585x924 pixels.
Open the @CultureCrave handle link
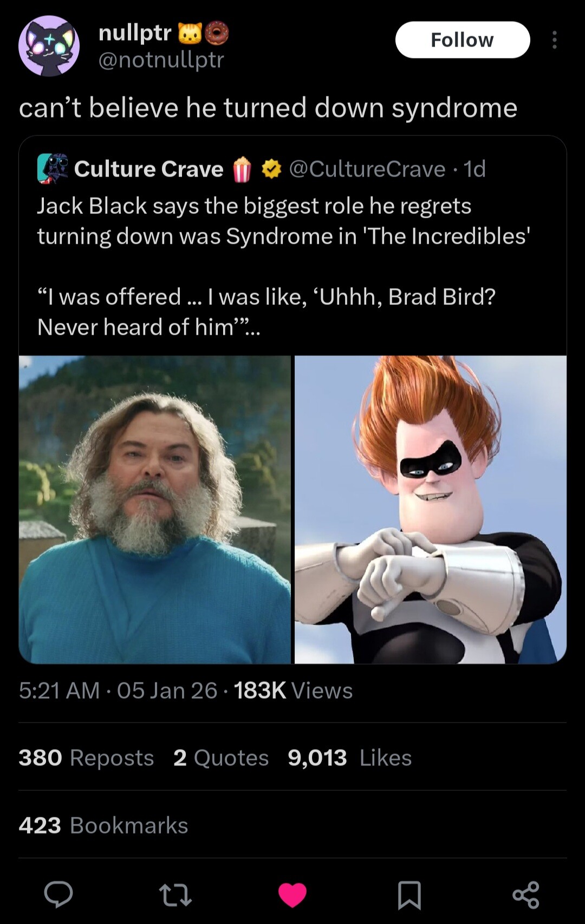tap(367, 169)
